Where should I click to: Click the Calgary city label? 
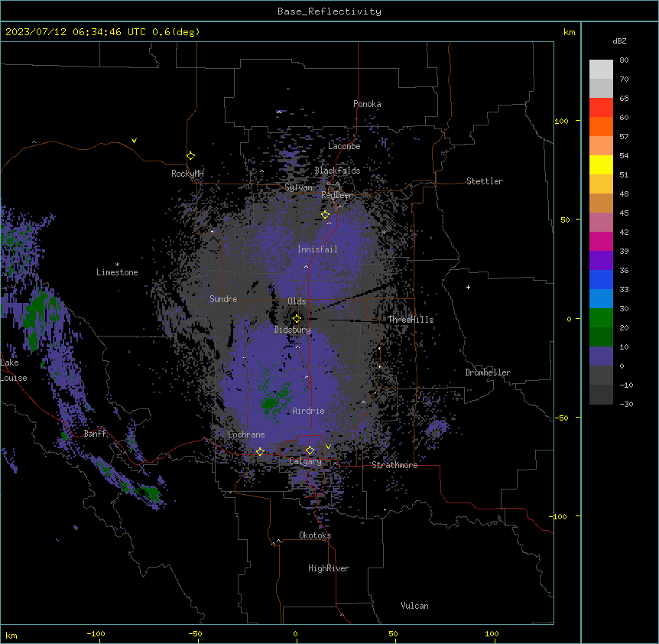tap(305, 461)
